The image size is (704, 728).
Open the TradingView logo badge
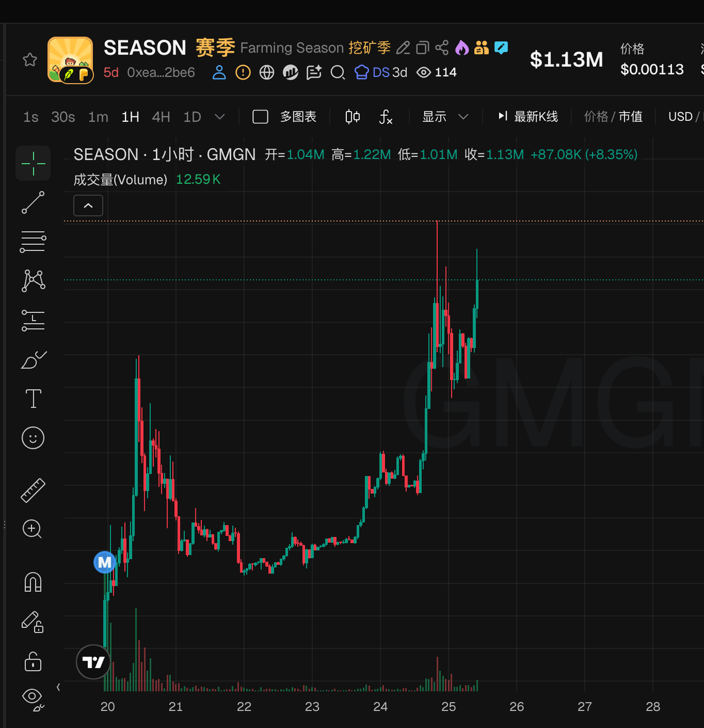93,662
